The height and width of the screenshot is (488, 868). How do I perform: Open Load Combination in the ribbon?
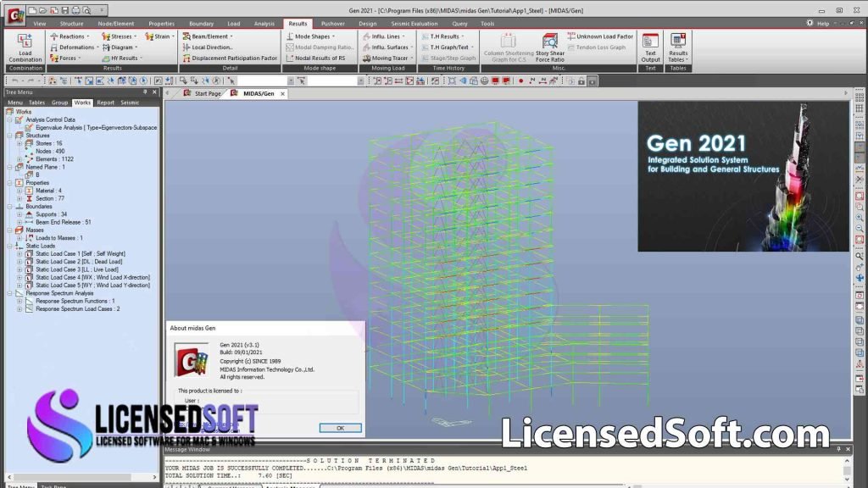(25, 47)
